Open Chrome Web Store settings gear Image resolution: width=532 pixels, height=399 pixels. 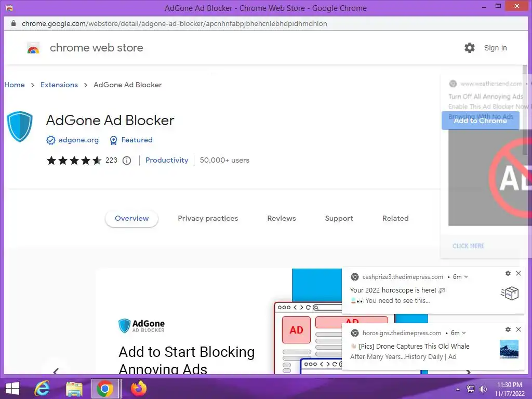[x=470, y=48]
